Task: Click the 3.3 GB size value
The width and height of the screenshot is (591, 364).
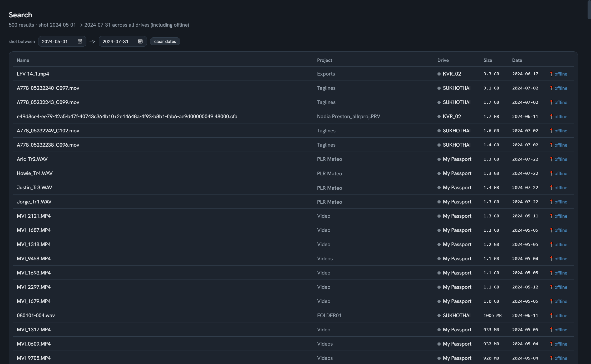Action: (x=491, y=74)
